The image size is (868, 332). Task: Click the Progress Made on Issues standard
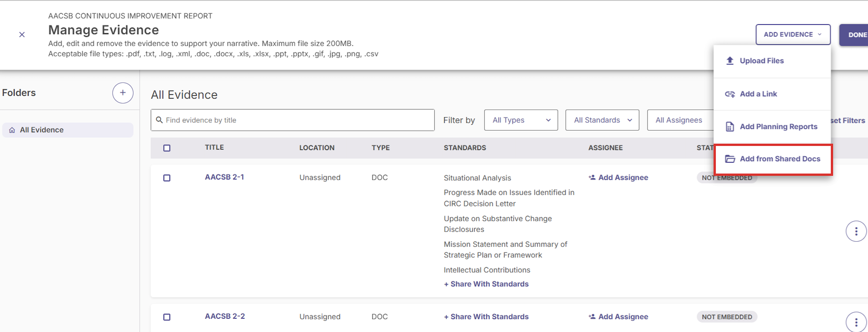509,198
